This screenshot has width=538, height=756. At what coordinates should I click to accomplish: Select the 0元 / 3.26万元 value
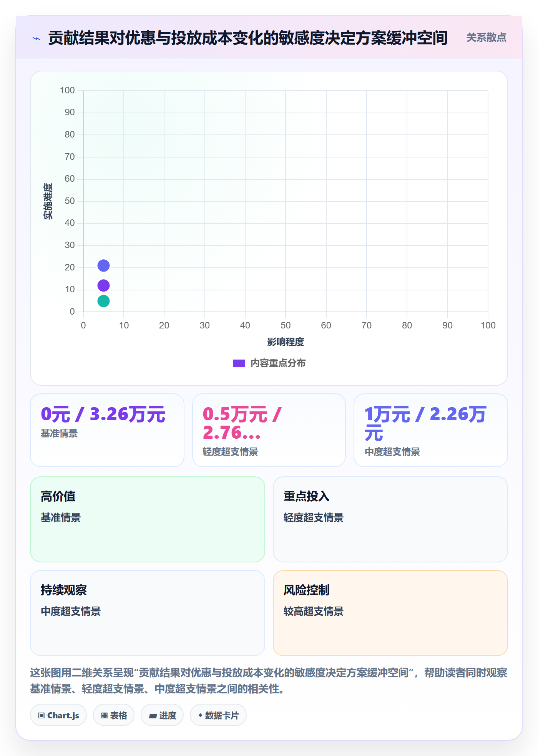click(x=103, y=414)
